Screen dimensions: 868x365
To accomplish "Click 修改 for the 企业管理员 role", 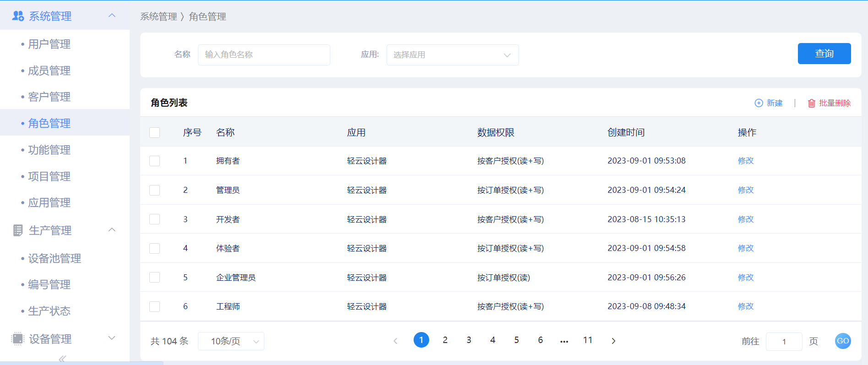I will [x=746, y=278].
